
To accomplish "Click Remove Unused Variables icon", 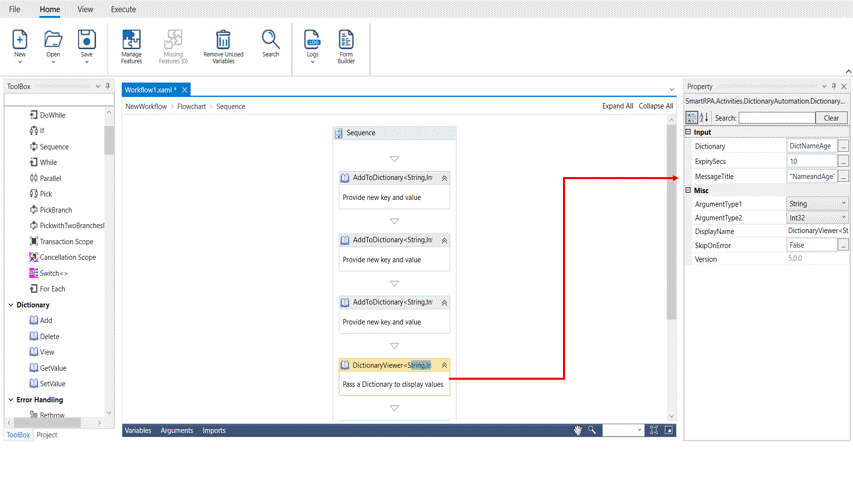I will pos(223,40).
